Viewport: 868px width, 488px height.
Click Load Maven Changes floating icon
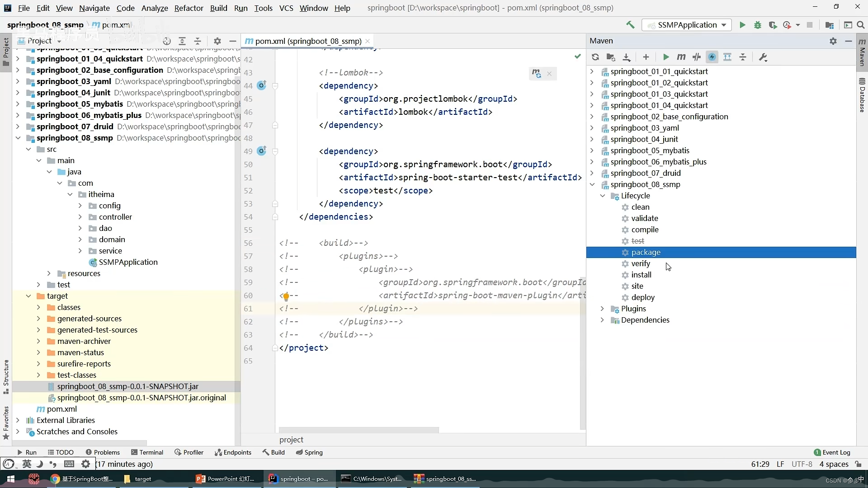537,73
